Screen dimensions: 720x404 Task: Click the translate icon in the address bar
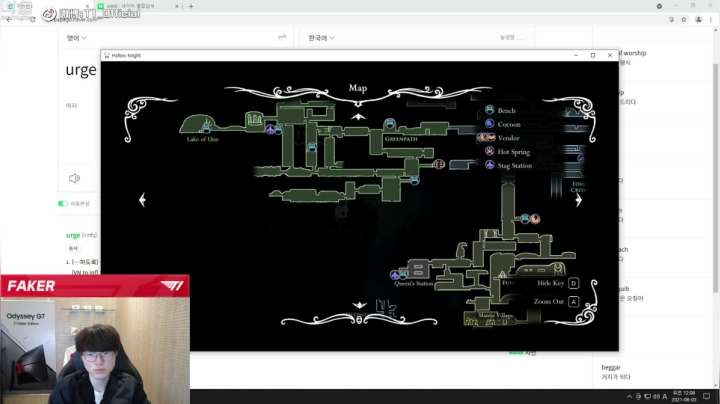coord(671,19)
